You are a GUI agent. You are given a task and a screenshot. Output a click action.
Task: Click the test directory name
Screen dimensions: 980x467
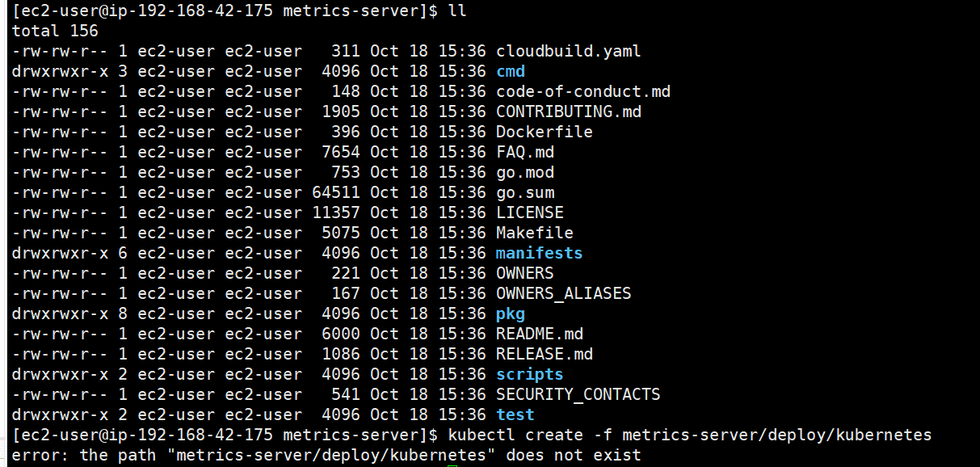(515, 414)
